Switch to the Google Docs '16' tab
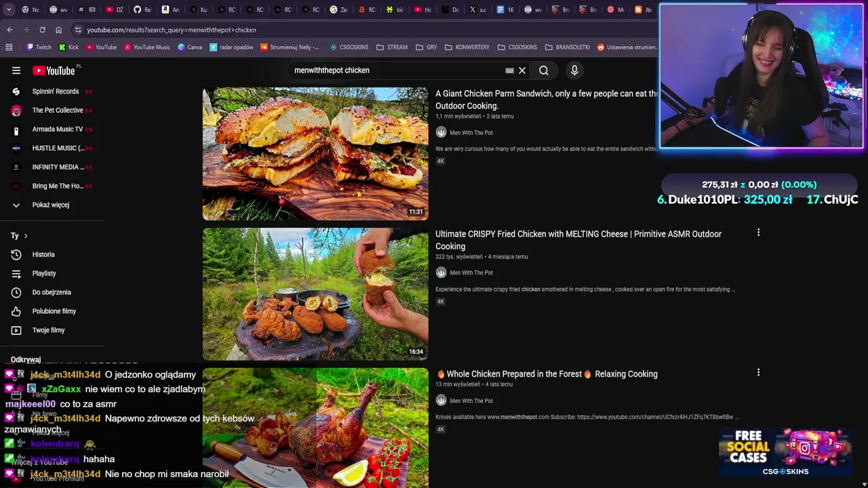The height and width of the screenshot is (488, 868). (x=506, y=9)
